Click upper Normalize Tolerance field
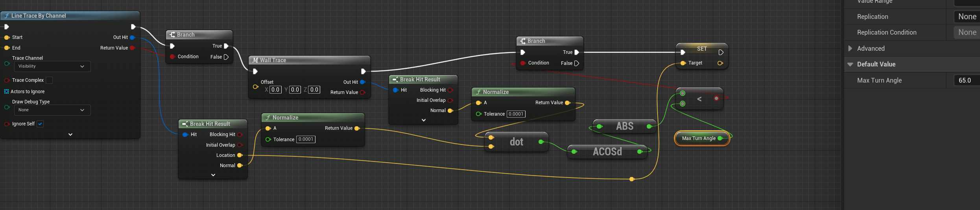Screen dimensions: 980x210 point(516,114)
